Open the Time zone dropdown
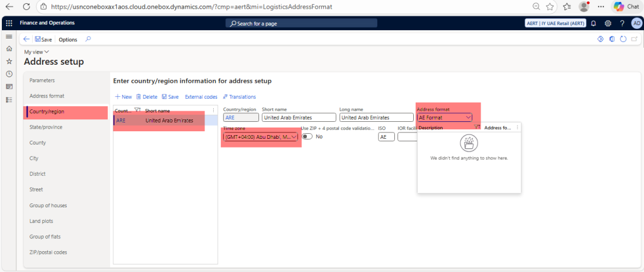The width and height of the screenshot is (644, 272). pyautogui.click(x=294, y=136)
